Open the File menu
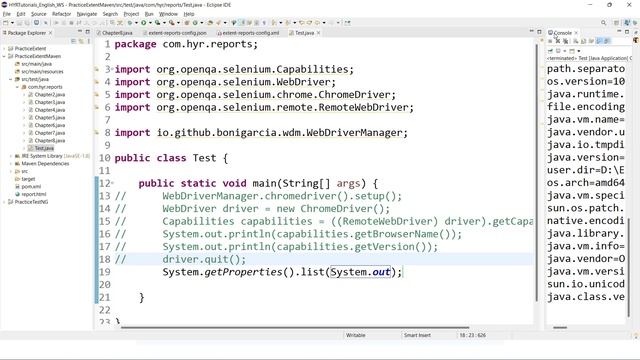This screenshot has width=640, height=360. pyautogui.click(x=7, y=14)
